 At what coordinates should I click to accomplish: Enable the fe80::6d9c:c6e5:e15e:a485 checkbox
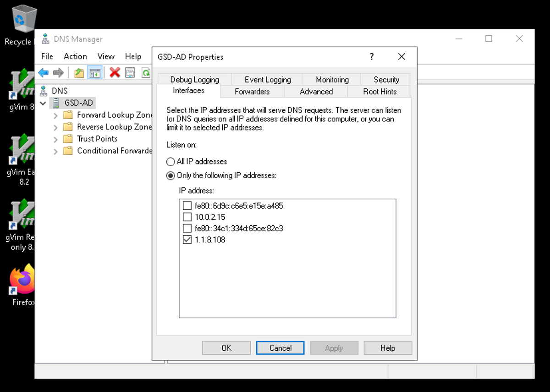tap(187, 206)
